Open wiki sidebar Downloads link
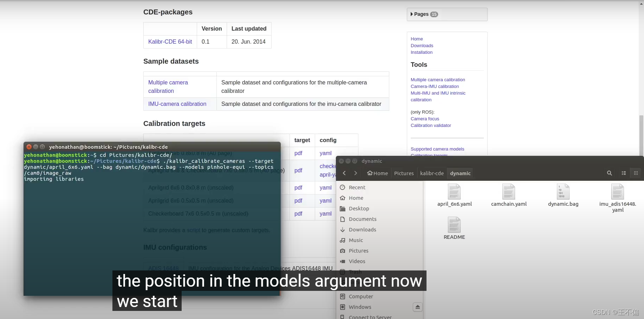 pos(422,45)
